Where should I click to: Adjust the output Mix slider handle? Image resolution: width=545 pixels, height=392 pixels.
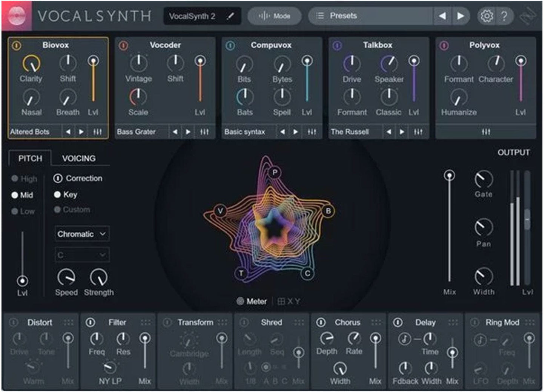pyautogui.click(x=449, y=176)
